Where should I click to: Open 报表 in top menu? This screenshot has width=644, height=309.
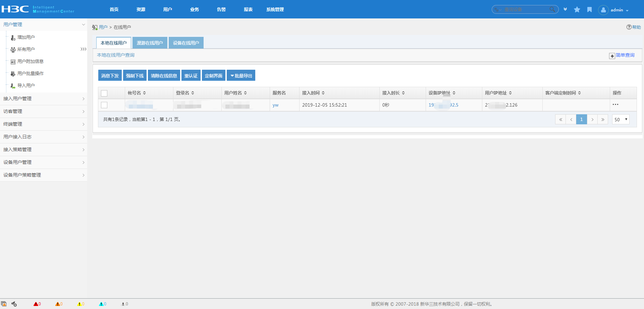(248, 9)
